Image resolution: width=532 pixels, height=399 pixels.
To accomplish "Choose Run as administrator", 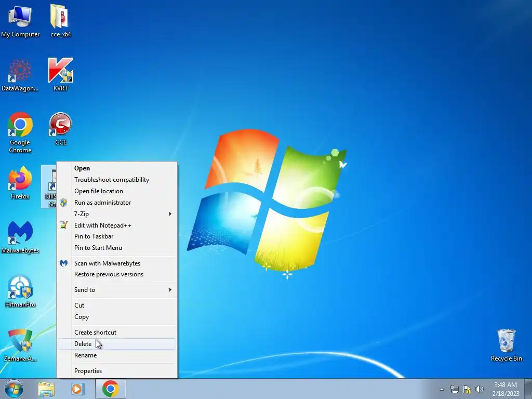I will click(117, 203).
